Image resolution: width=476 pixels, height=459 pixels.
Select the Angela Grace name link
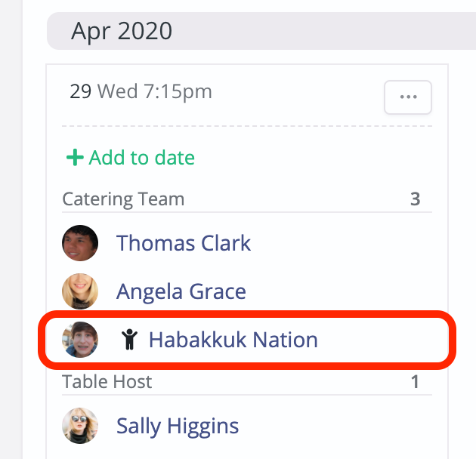coord(181,291)
